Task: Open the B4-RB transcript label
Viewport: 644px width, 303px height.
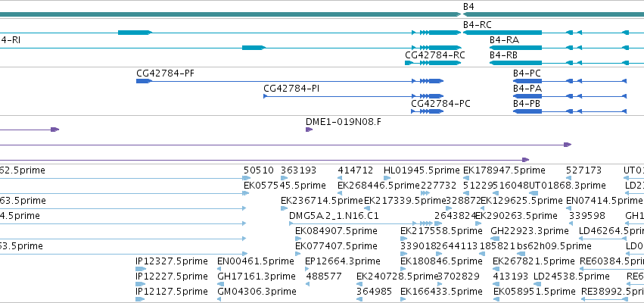Action: 503,55
